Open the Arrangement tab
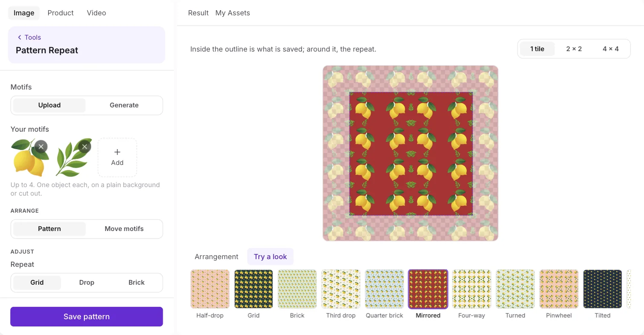 (216, 257)
